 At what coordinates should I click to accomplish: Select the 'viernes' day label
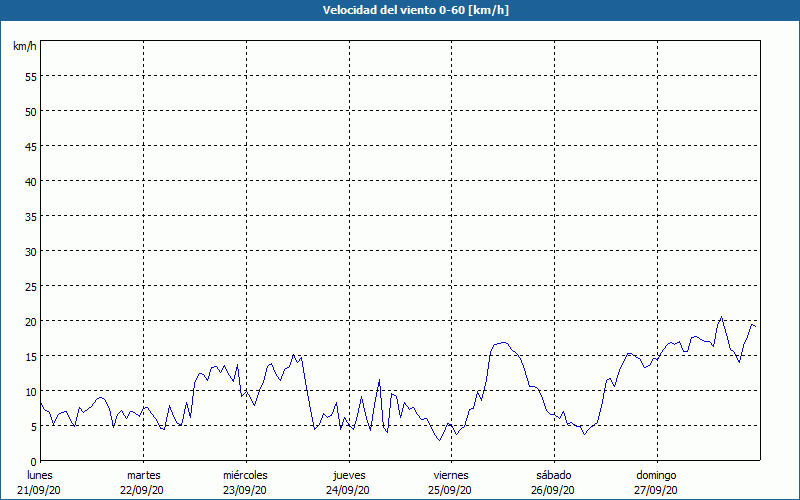tap(451, 475)
